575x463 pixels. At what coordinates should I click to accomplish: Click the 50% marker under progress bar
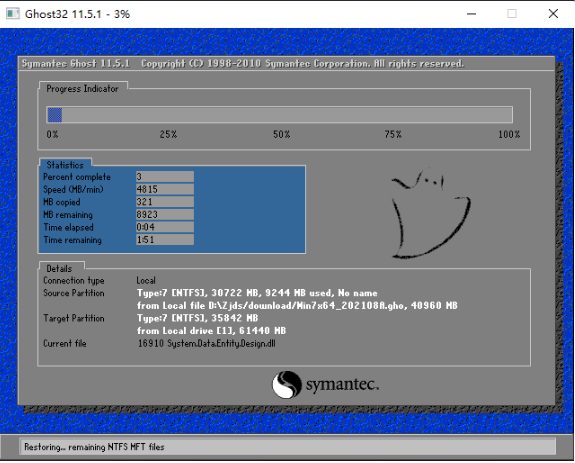pos(282,135)
